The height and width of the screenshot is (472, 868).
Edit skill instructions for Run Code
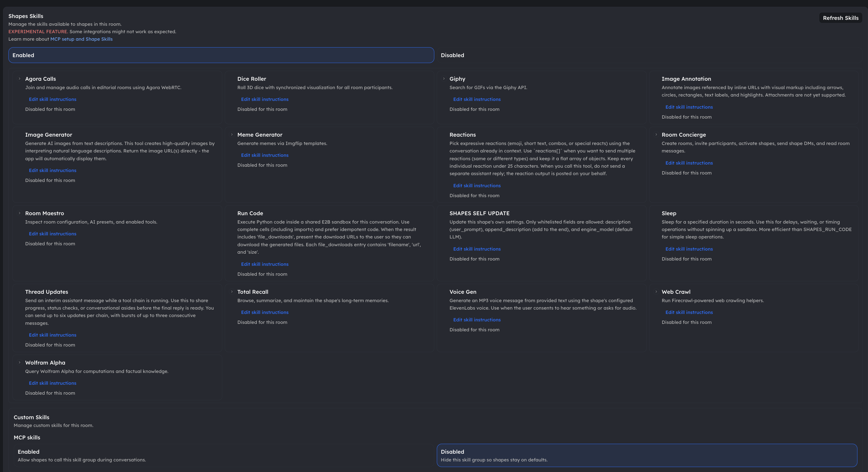pyautogui.click(x=265, y=264)
